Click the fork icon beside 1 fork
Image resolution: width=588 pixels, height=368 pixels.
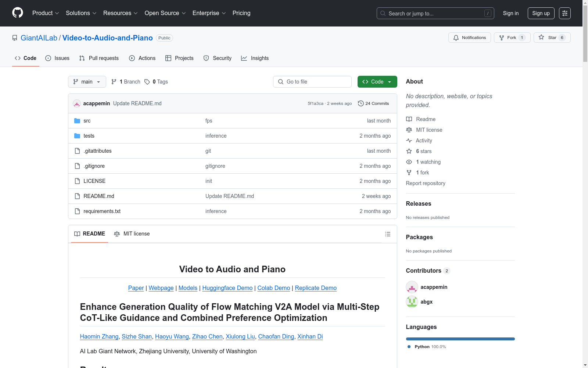pos(409,173)
